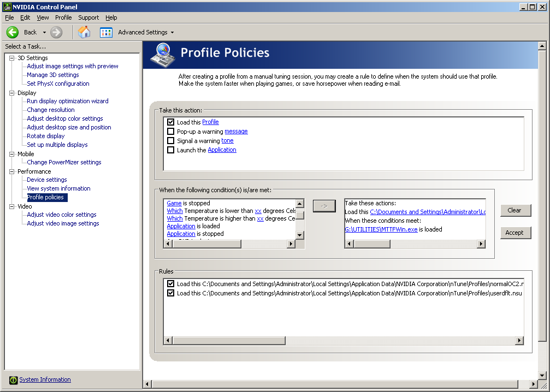Click main page horizontal scroll left arrow
550x392 pixels.
(147, 384)
